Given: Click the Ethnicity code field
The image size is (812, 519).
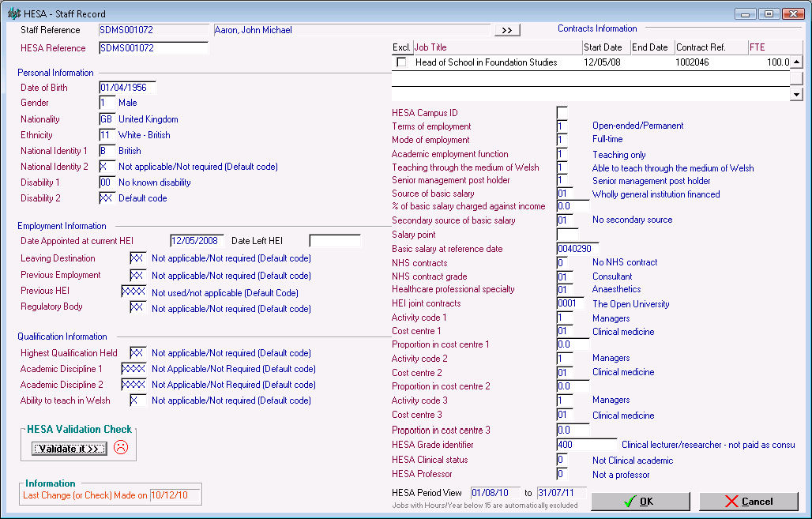Looking at the screenshot, I should pyautogui.click(x=107, y=134).
